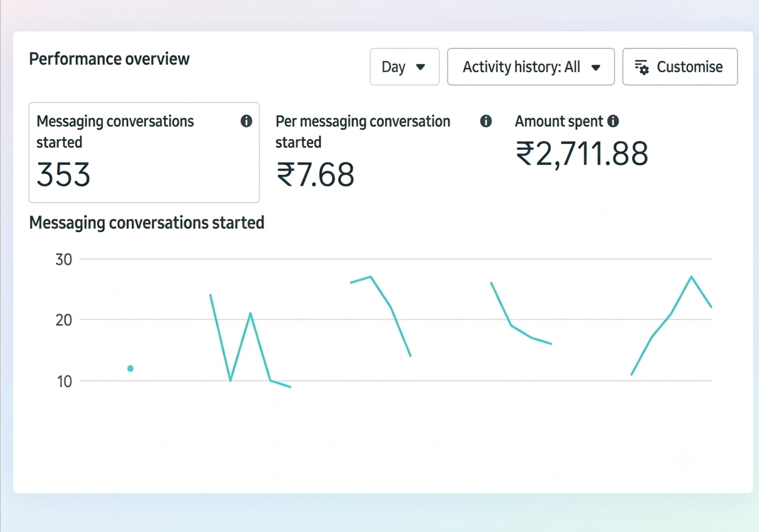The height and width of the screenshot is (532, 759).
Task: Click the Performance overview heading
Action: (x=110, y=59)
